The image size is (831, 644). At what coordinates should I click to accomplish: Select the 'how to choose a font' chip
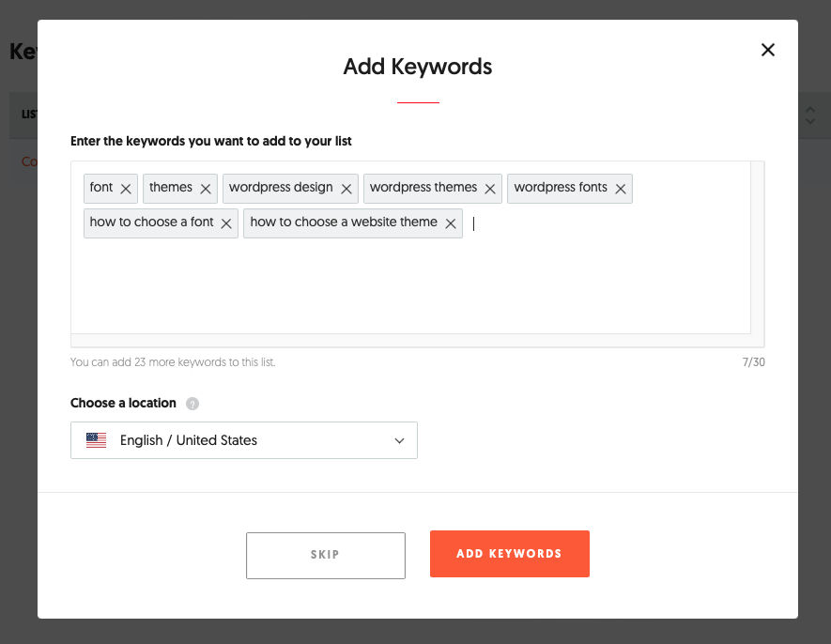coord(151,222)
